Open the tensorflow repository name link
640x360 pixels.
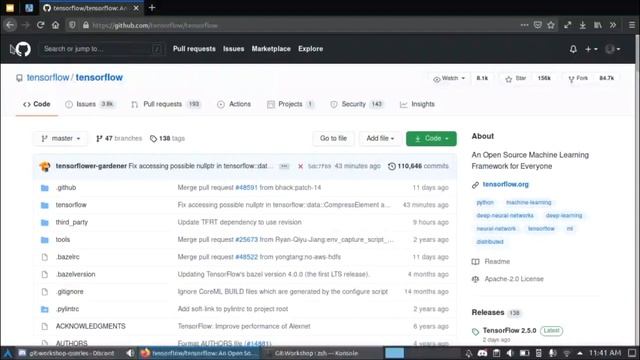99,78
